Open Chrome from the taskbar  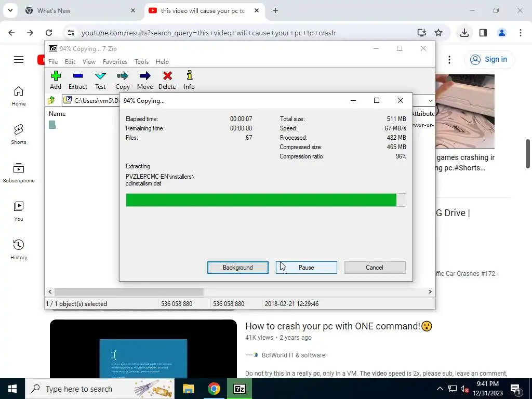[214, 389]
